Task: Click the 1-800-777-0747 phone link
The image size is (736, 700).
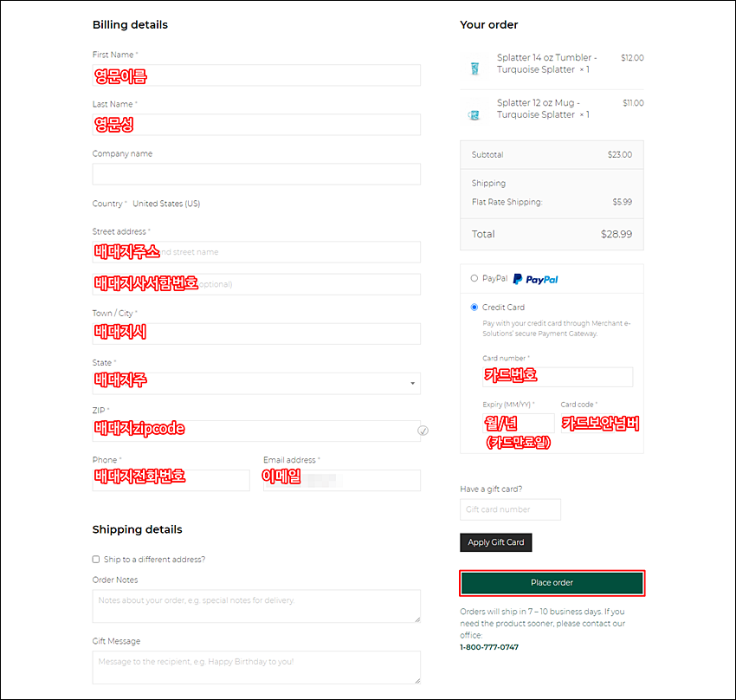Action: pyautogui.click(x=489, y=647)
